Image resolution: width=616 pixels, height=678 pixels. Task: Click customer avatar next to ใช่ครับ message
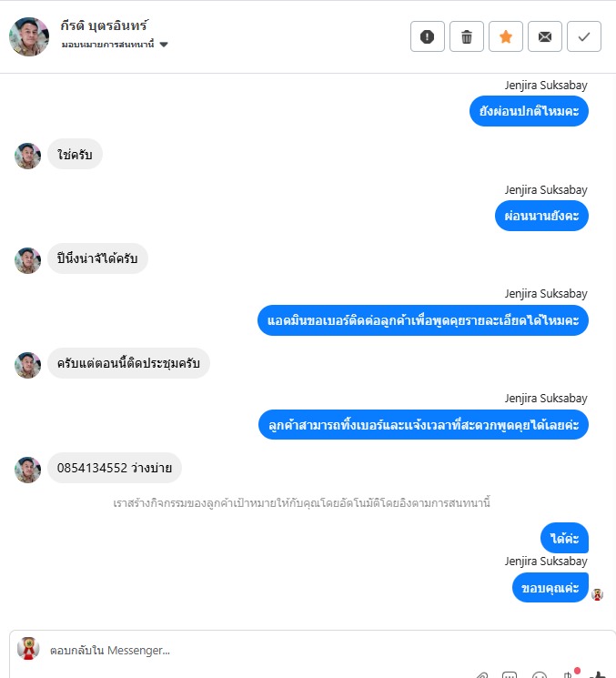coord(27,157)
